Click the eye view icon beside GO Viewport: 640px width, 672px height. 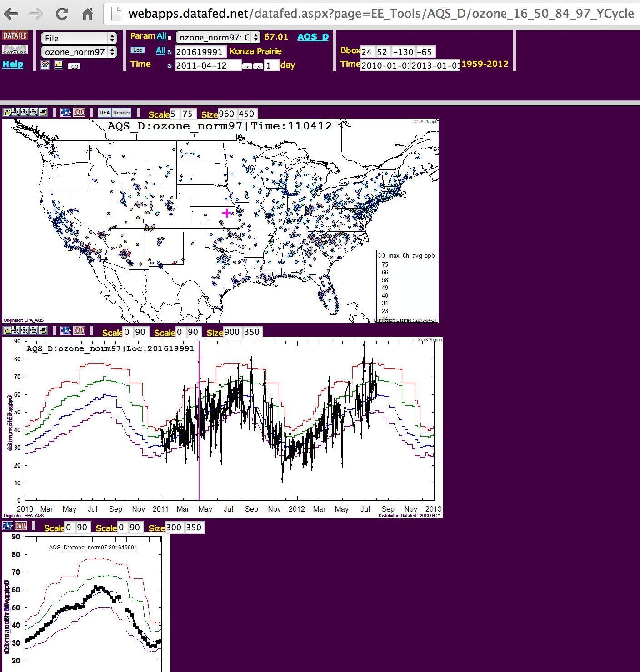[45, 65]
